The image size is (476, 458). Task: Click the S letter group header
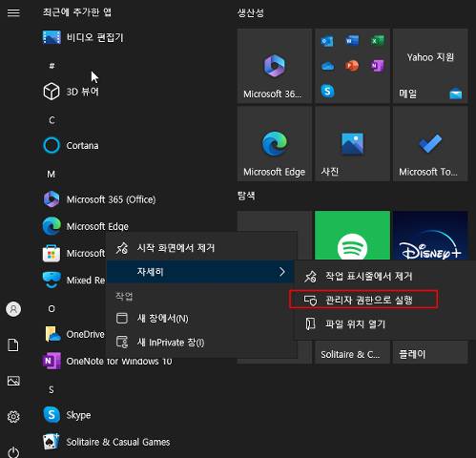(52, 389)
